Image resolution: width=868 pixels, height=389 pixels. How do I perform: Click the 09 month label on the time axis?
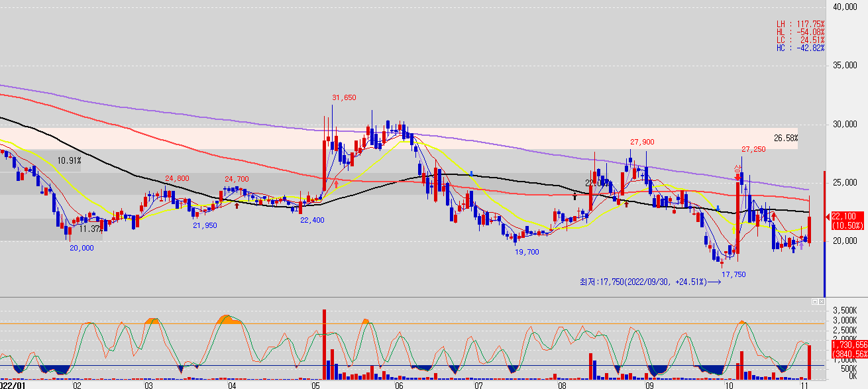pyautogui.click(x=649, y=384)
